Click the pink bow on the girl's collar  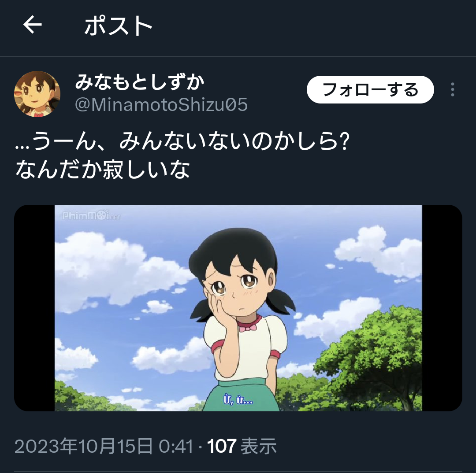pyautogui.click(x=248, y=328)
